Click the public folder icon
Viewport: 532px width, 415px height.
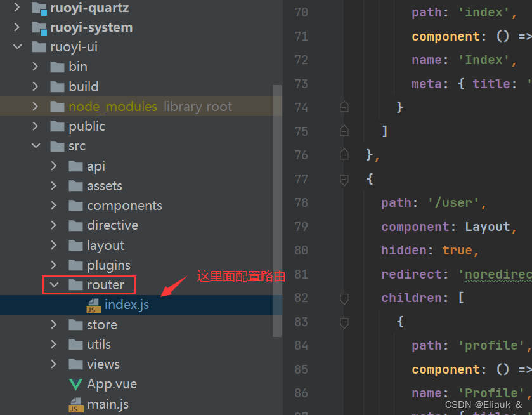57,126
